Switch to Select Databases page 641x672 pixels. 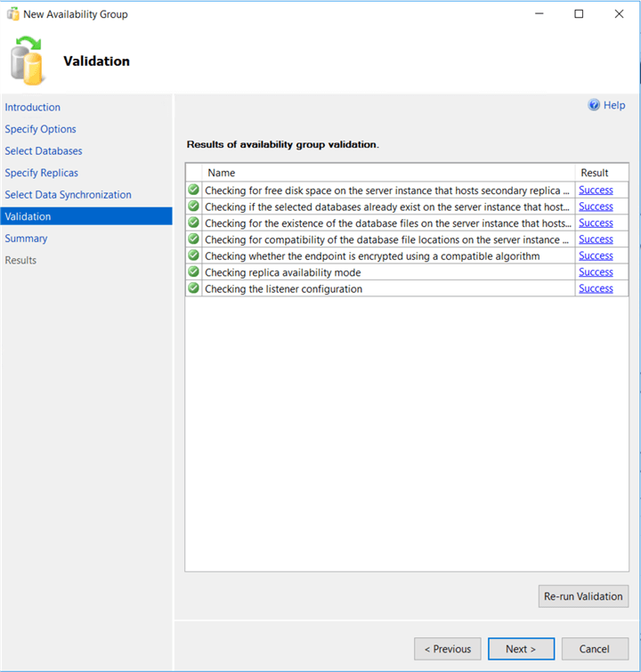[44, 150]
